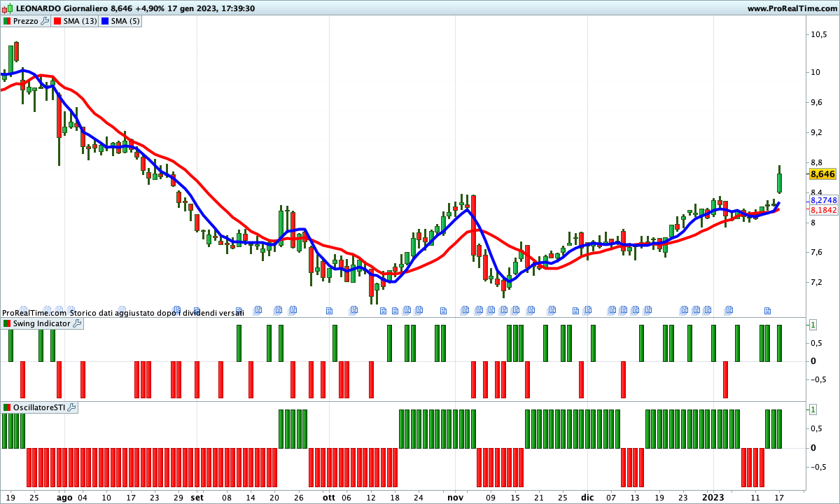Screen dimensions: 840x504
Task: Click the '1' box on Swing Indicator scale
Action: (813, 324)
